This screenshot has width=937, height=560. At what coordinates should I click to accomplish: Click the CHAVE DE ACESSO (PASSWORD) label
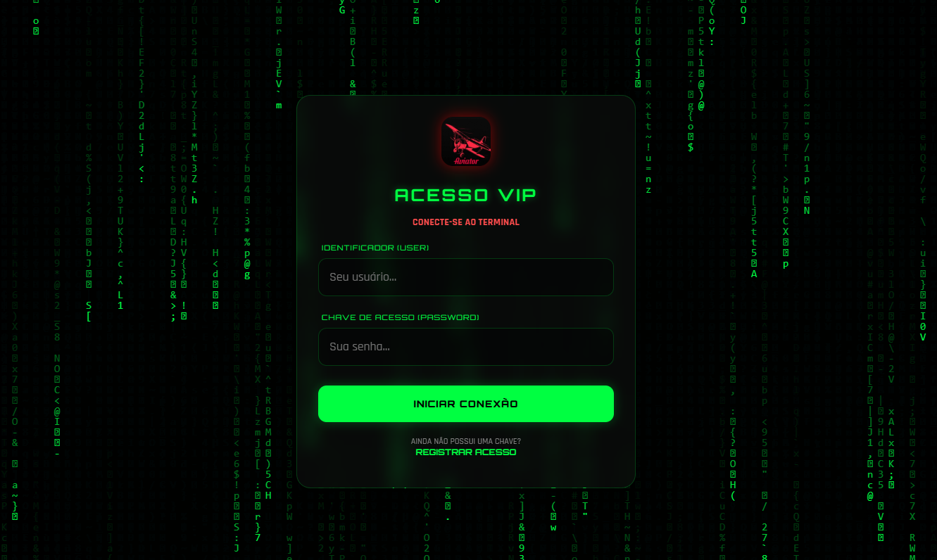pos(400,317)
